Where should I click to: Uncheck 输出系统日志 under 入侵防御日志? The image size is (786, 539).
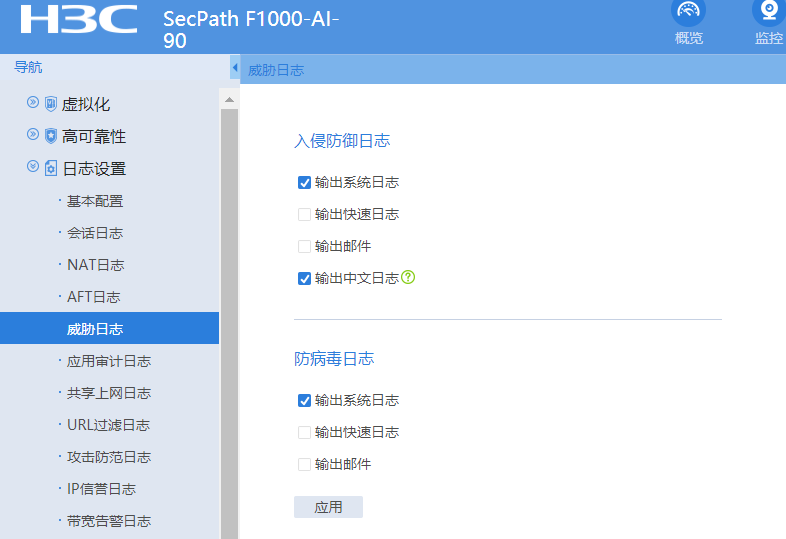pyautogui.click(x=305, y=182)
